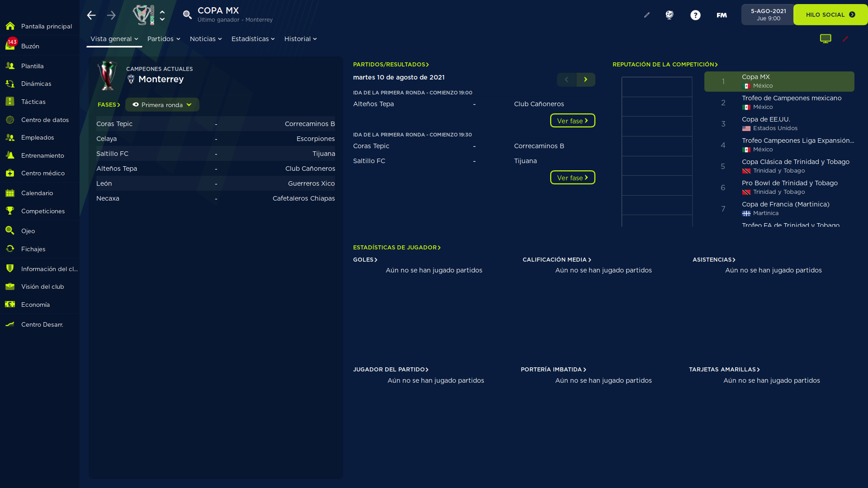Image resolution: width=868 pixels, height=488 pixels.
Task: Go back with the left arrow
Action: click(91, 15)
